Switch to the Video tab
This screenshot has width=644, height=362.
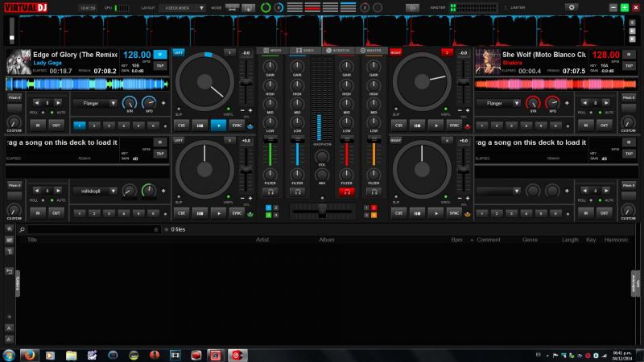[305, 51]
